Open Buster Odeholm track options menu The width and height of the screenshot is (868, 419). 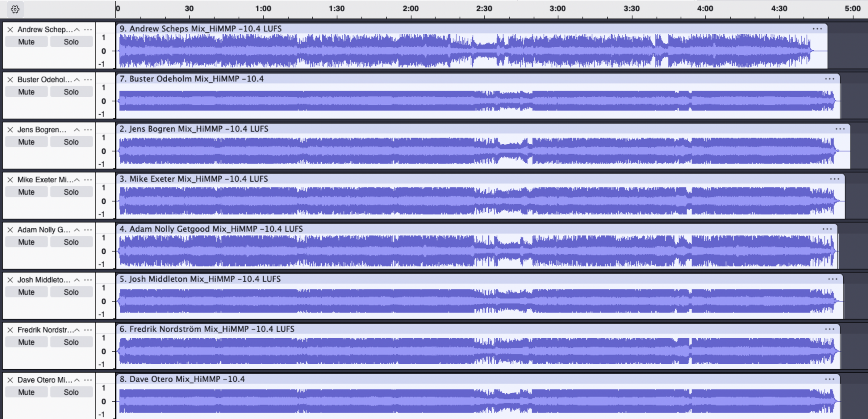pos(88,80)
